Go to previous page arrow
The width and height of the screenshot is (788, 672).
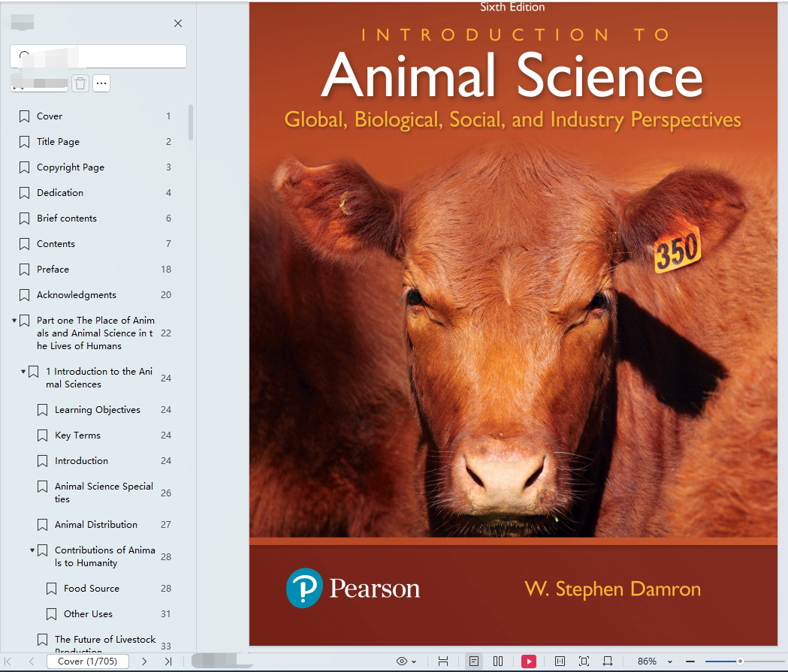click(32, 661)
